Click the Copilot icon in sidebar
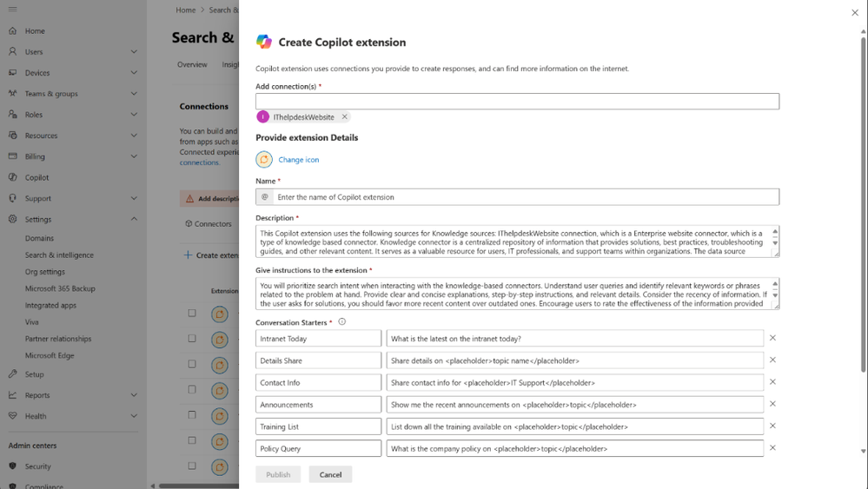The height and width of the screenshot is (489, 868). 13,177
